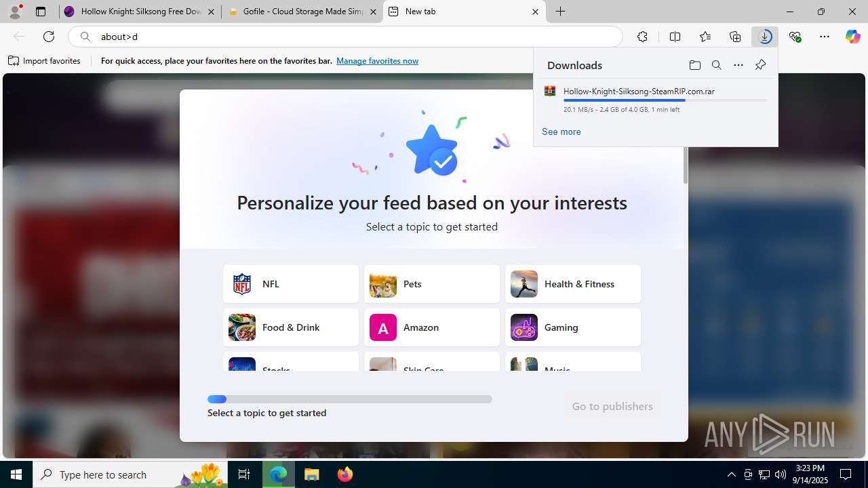Click the taskbar search box
Screen dimensions: 868x488
coord(131,474)
